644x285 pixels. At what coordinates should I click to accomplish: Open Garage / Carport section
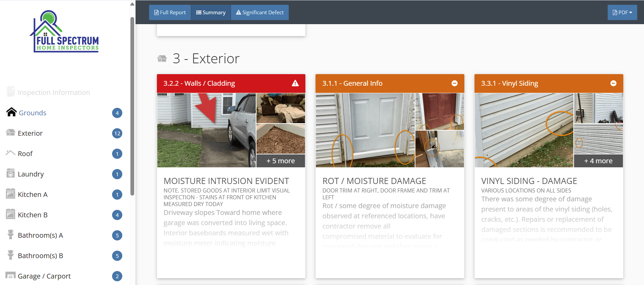pyautogui.click(x=44, y=276)
